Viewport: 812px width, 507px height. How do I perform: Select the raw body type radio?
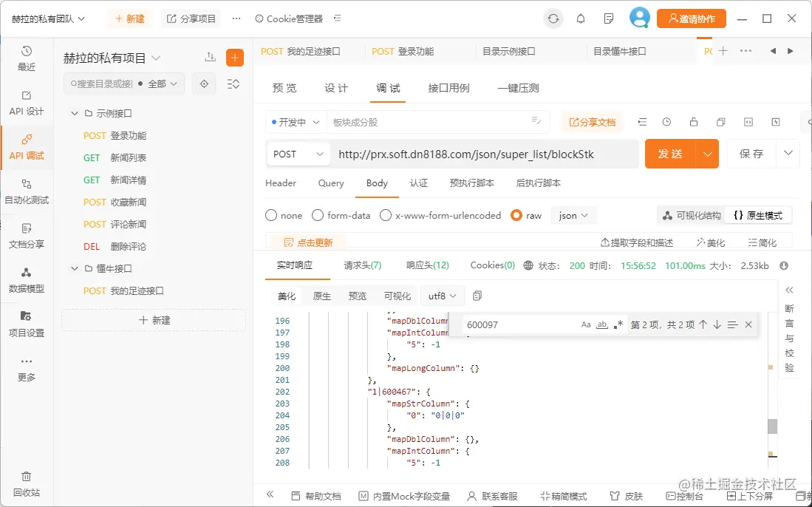pyautogui.click(x=516, y=215)
